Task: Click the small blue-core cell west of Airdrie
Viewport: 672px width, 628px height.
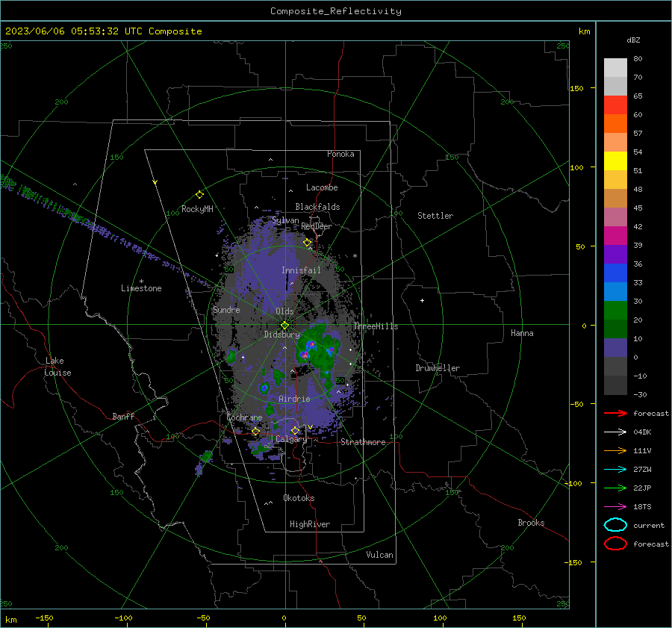Action: pos(264,388)
